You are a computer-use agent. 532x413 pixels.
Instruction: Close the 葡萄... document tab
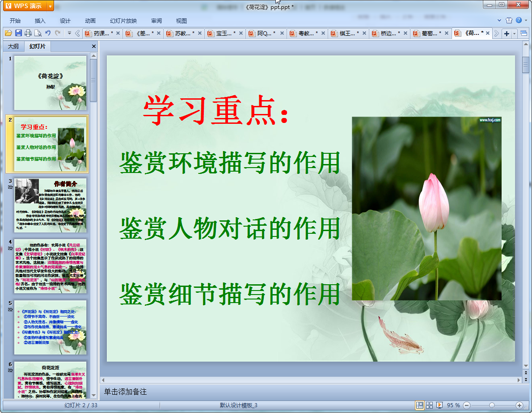(x=447, y=33)
